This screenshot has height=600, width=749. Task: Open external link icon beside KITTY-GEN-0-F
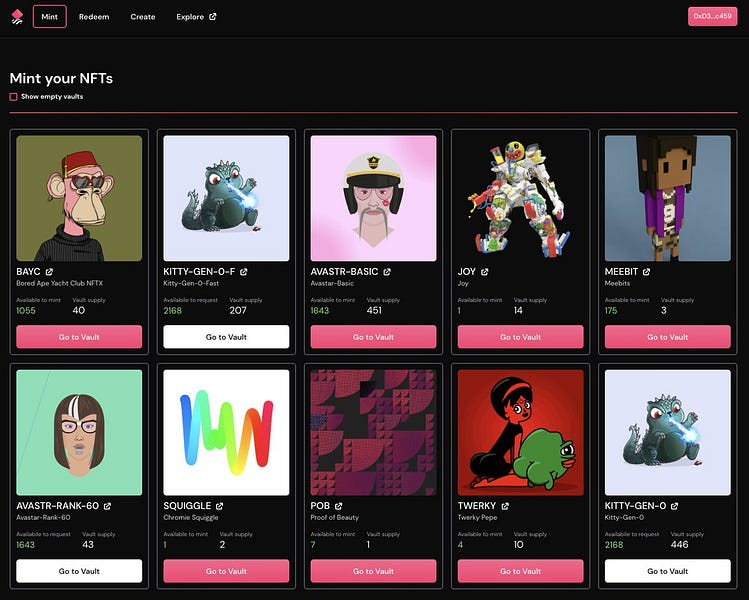pos(243,272)
